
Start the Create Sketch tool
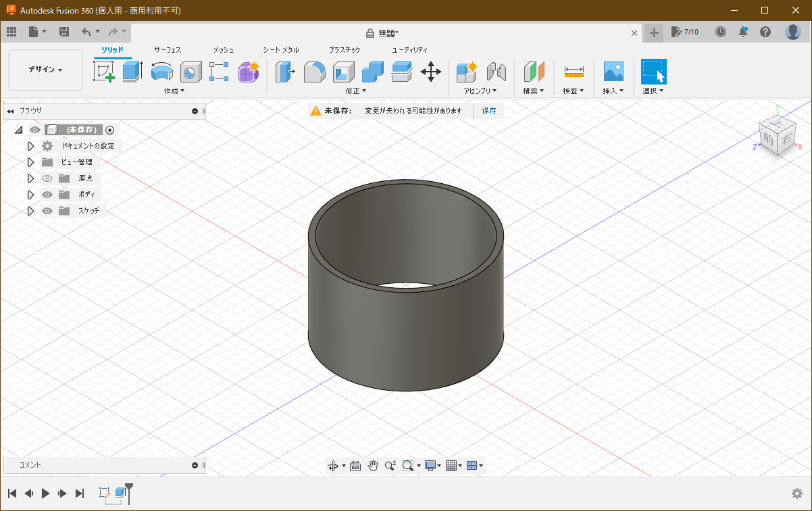[103, 71]
